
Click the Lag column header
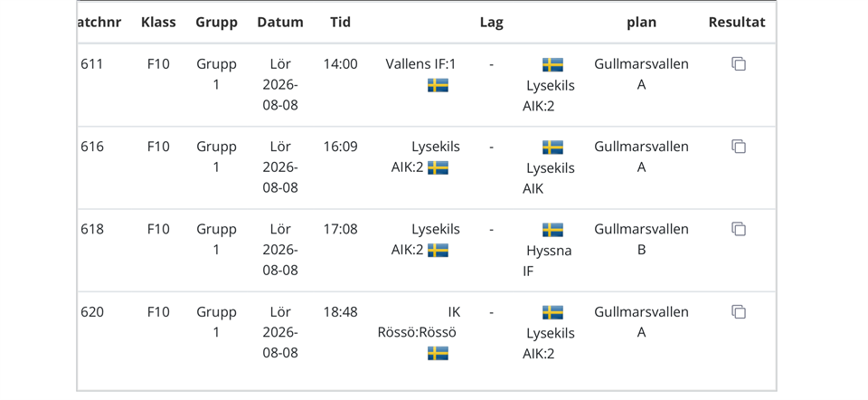click(492, 22)
